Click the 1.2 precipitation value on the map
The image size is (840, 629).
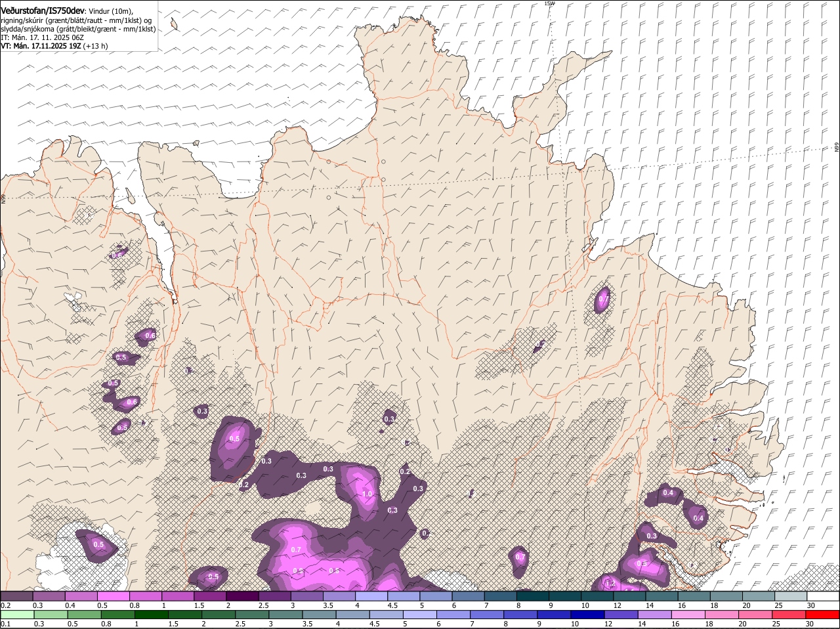[610, 583]
